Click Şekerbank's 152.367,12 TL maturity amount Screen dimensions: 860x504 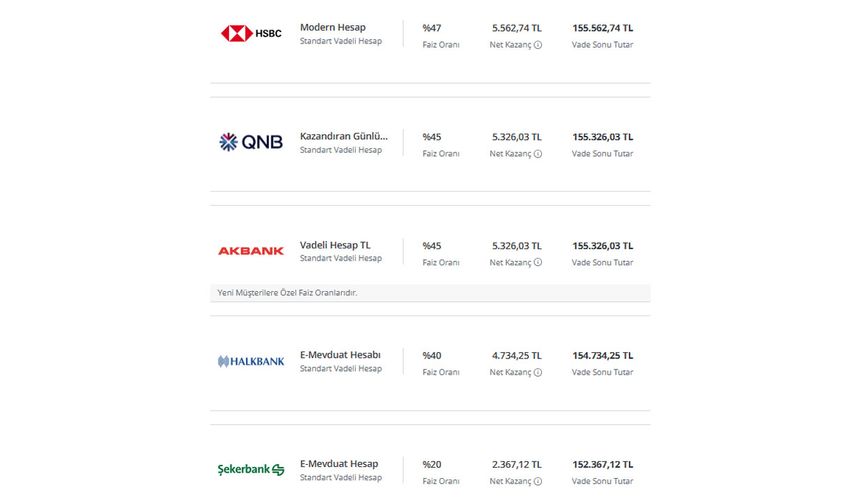click(x=603, y=465)
